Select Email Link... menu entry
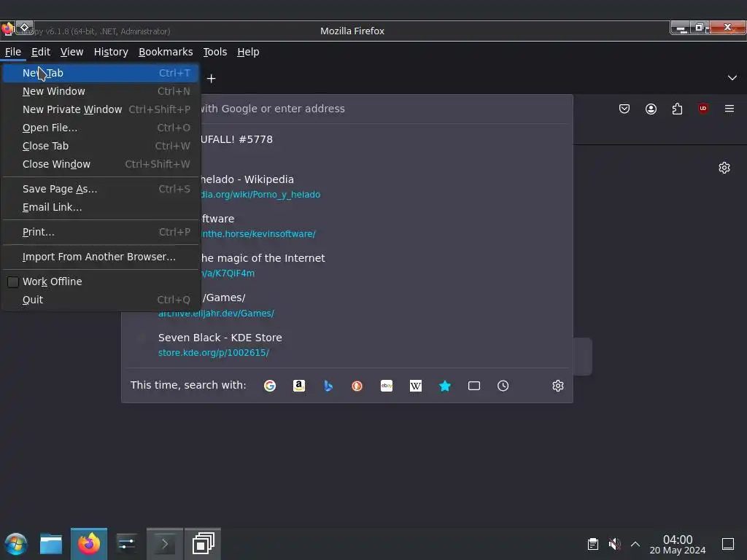Viewport: 747px width, 560px height. coord(101,207)
